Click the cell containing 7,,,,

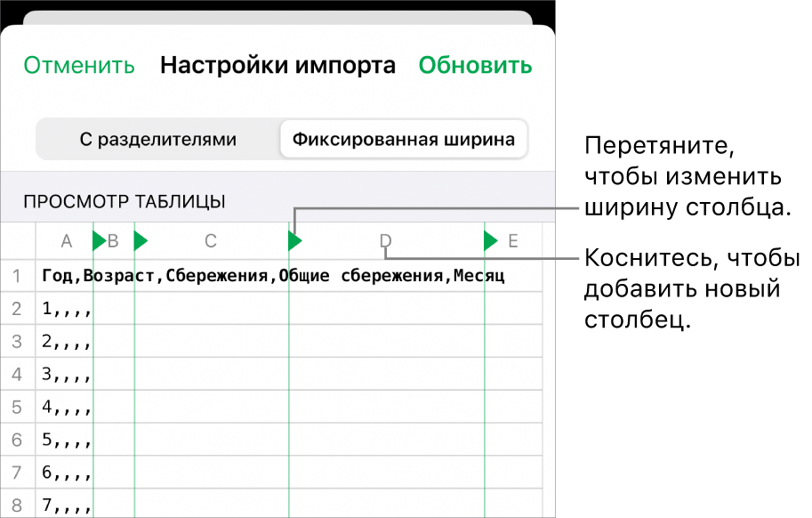tap(67, 505)
